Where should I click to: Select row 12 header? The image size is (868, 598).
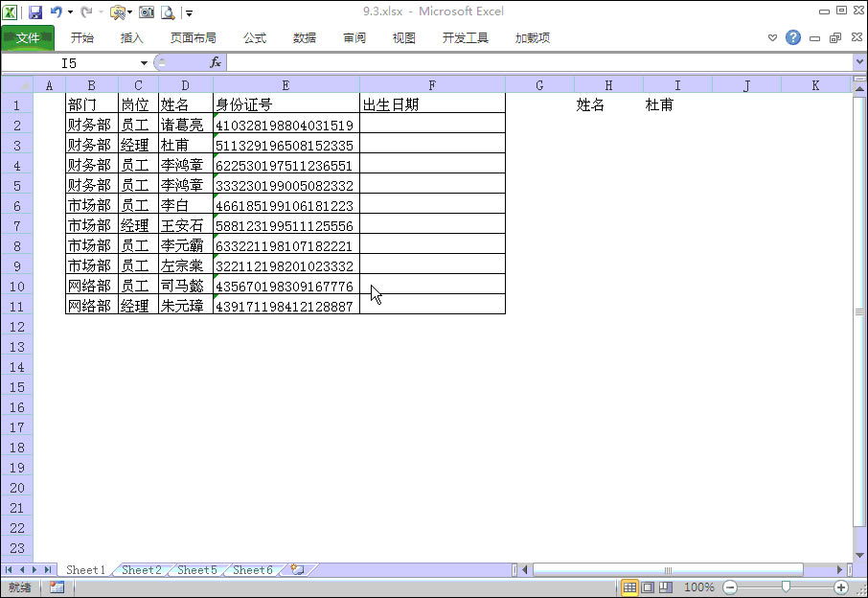tap(16, 327)
